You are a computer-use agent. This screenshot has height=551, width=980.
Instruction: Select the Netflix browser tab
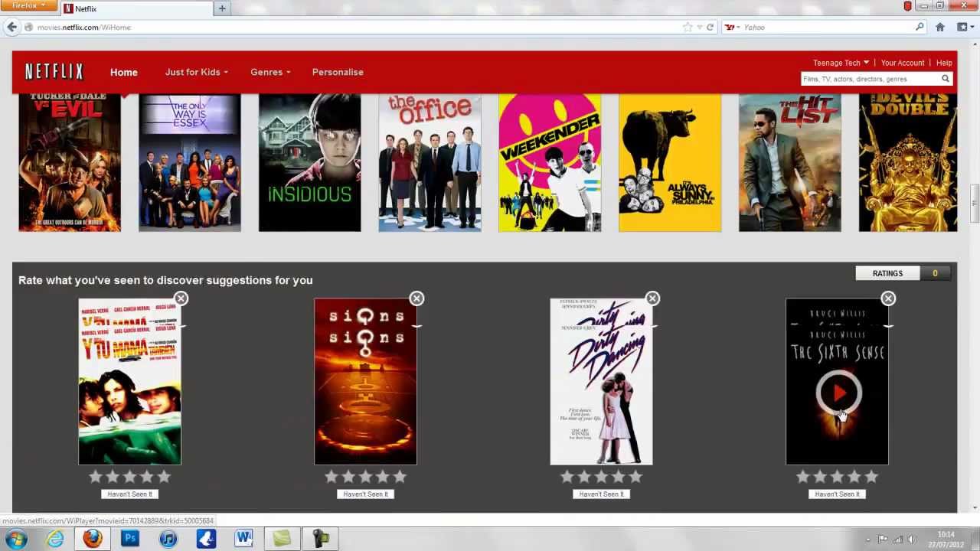coord(136,8)
